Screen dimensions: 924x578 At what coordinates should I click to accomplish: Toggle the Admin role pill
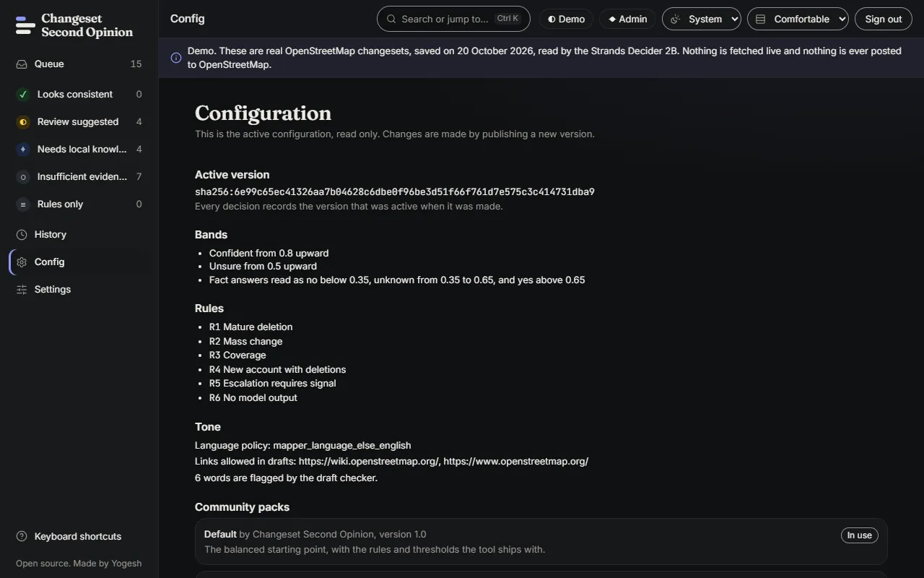(627, 19)
